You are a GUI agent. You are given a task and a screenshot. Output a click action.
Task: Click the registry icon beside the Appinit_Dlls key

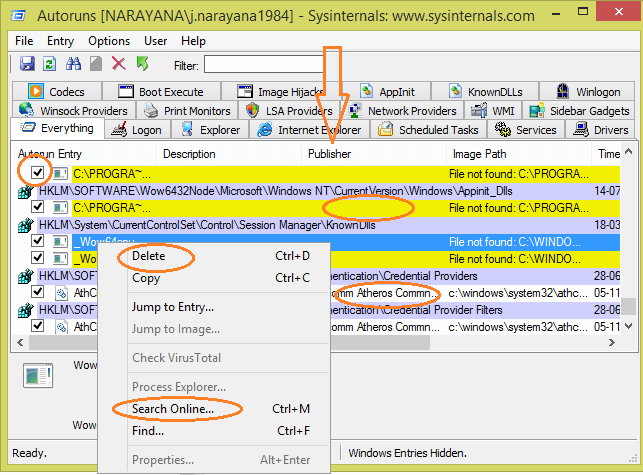(x=26, y=191)
